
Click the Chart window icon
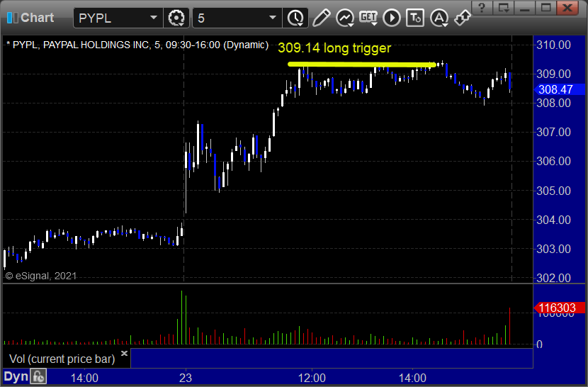(x=12, y=18)
